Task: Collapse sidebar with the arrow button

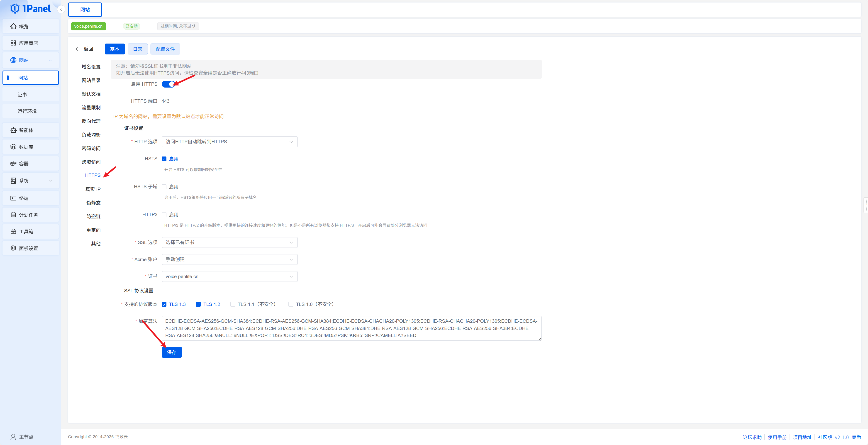Action: 61,10
